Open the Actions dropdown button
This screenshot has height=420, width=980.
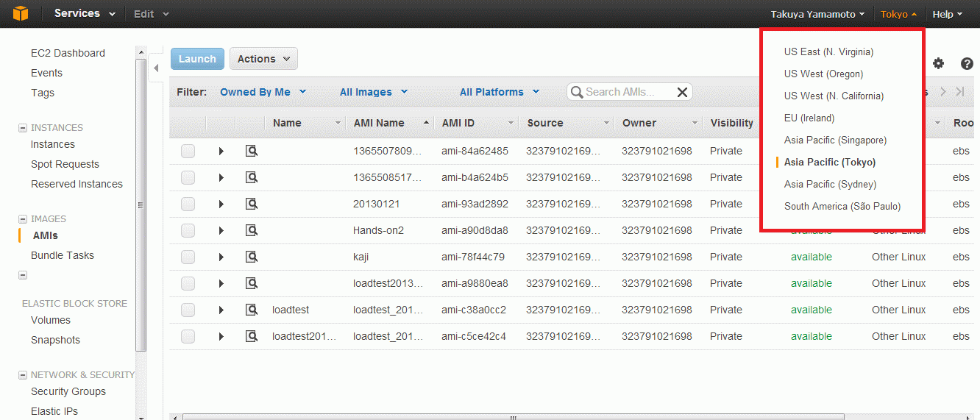263,59
